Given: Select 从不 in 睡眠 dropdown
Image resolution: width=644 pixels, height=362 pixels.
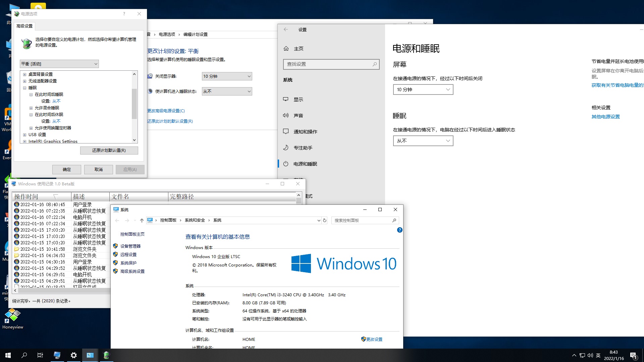Looking at the screenshot, I should [422, 140].
